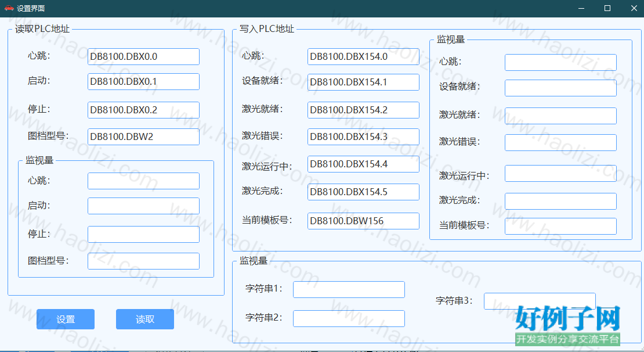
Task: Select write monitor 激光就绪 empty field
Action: [x=560, y=116]
